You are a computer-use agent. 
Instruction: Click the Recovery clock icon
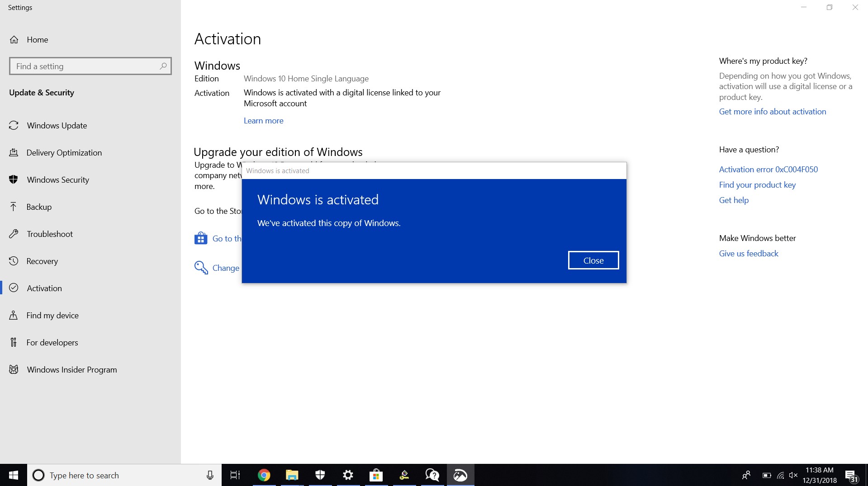[14, 261]
